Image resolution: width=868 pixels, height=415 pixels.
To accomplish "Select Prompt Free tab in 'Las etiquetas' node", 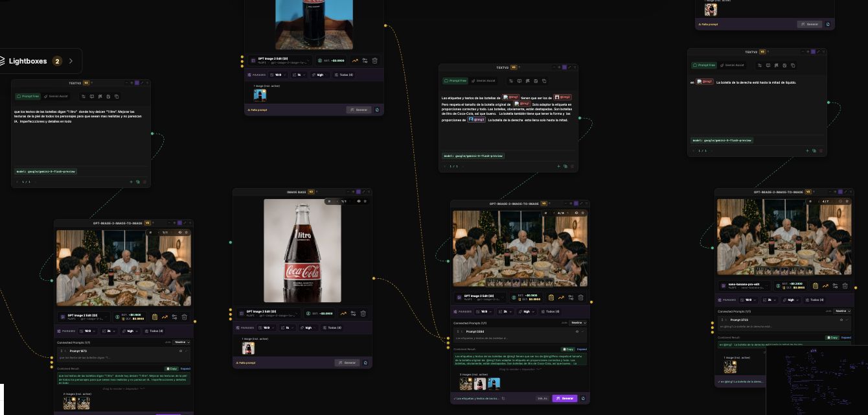I will tap(455, 81).
